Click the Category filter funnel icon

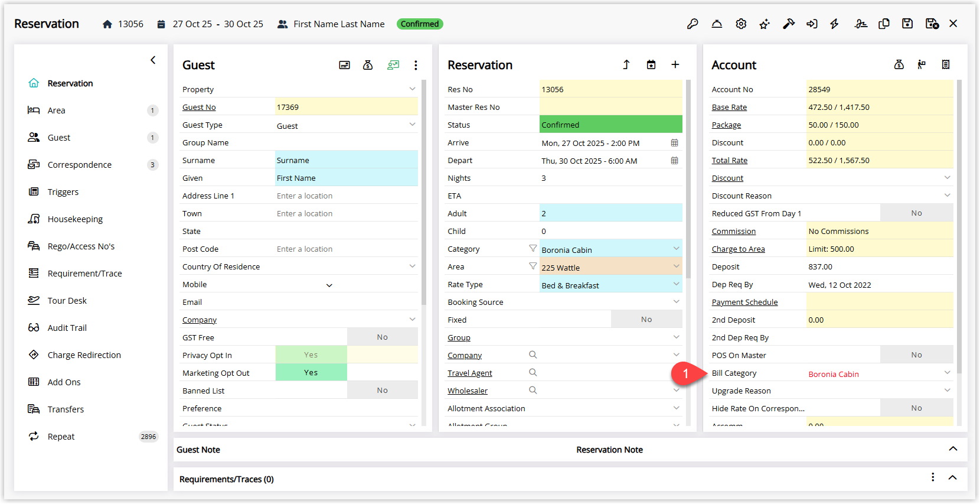click(x=533, y=249)
